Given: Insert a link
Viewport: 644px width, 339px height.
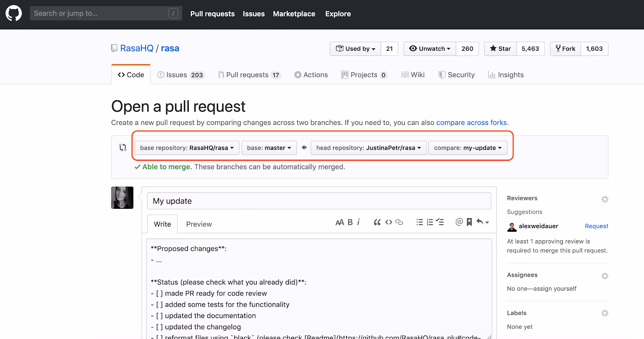Looking at the screenshot, I should 399,222.
